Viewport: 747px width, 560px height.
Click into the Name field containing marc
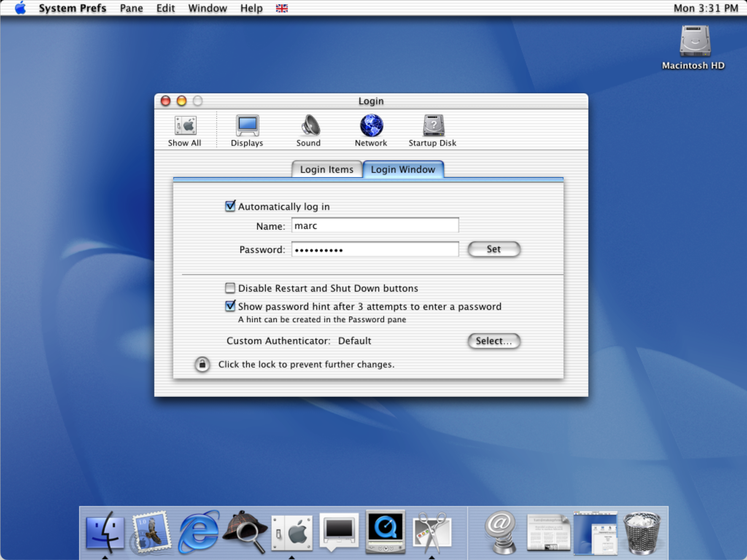[x=375, y=225]
